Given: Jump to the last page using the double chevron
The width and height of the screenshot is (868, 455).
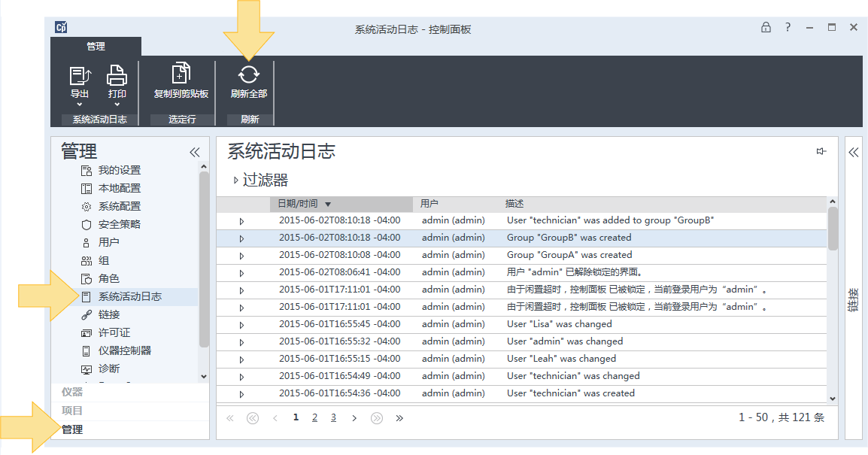Looking at the screenshot, I should pyautogui.click(x=399, y=418).
